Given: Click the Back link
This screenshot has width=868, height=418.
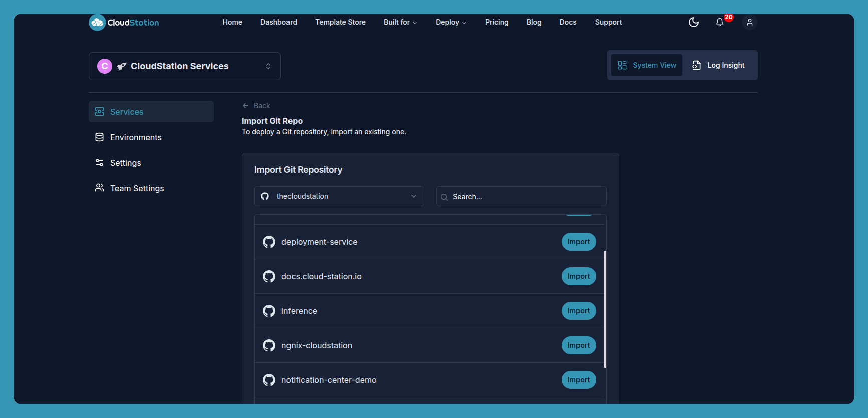Looking at the screenshot, I should pos(256,106).
